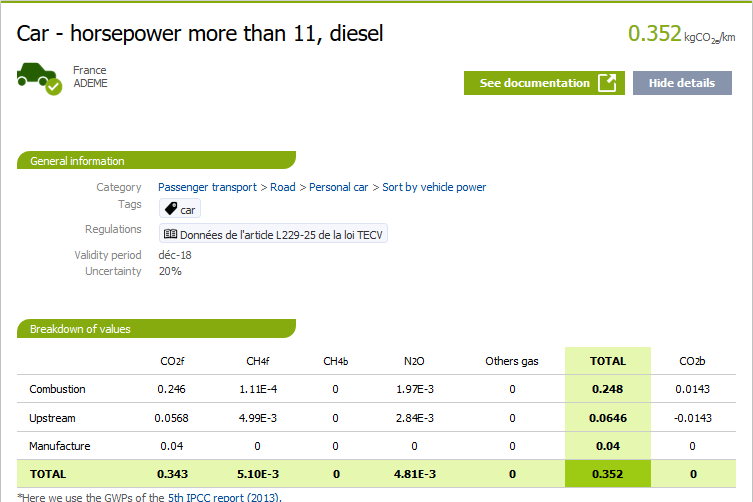Click the CO2f column header

[172, 361]
